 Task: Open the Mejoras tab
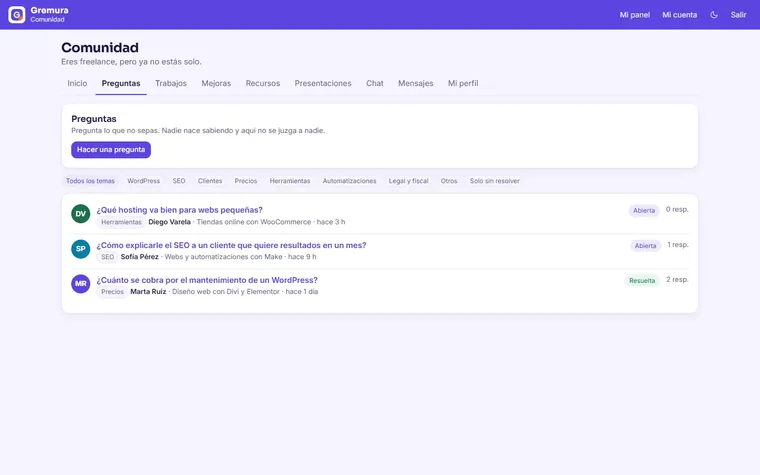click(216, 83)
